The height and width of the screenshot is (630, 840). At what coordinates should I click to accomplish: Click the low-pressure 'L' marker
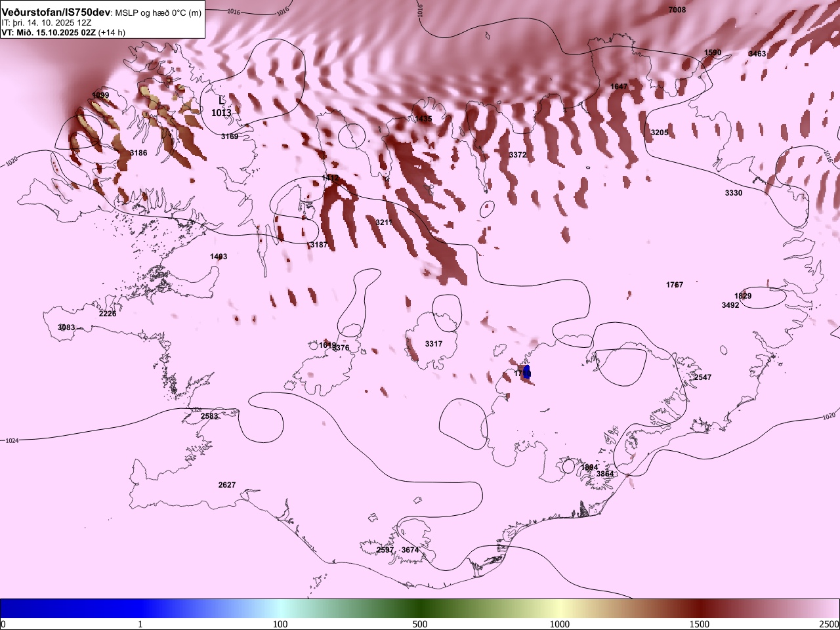[221, 101]
